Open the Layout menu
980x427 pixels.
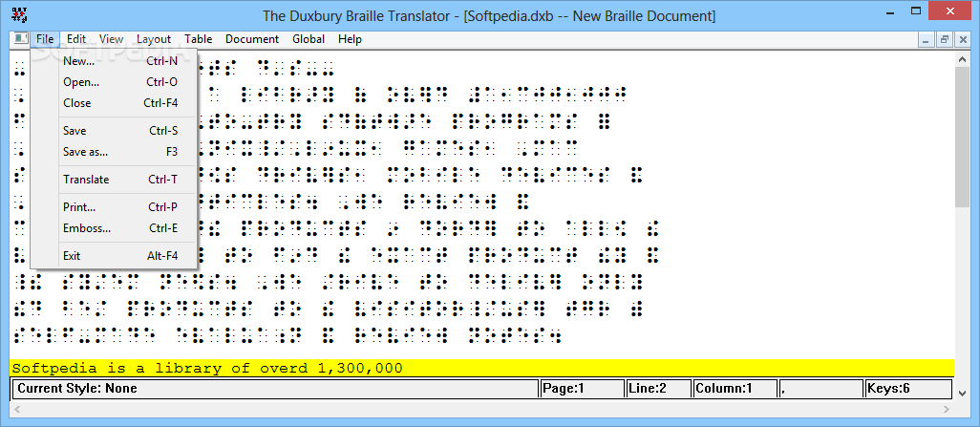tap(154, 39)
